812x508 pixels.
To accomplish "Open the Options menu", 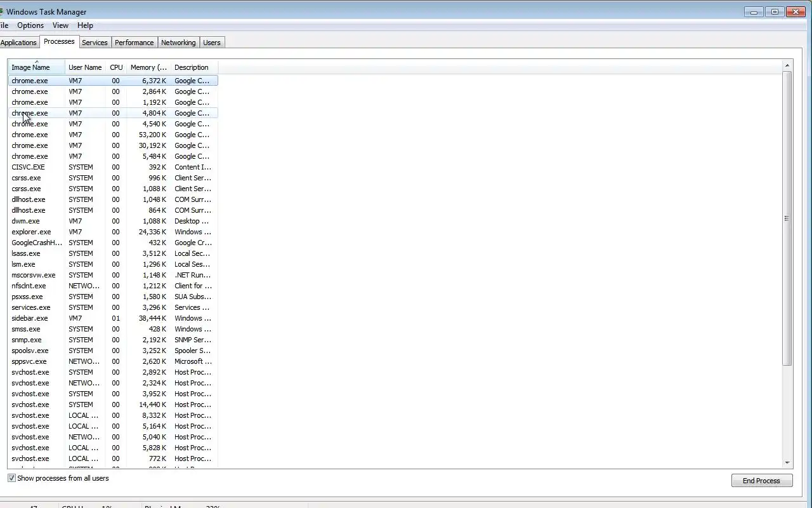I will point(30,25).
